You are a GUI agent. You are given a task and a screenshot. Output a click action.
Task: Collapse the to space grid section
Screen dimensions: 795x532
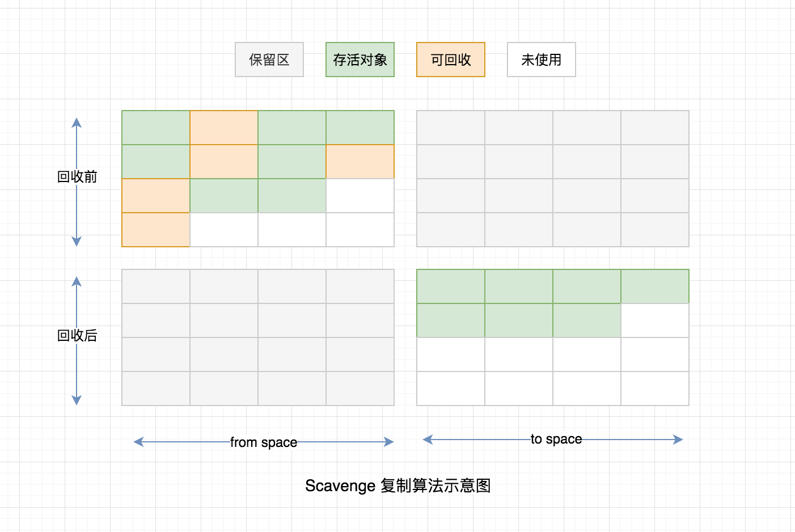[x=552, y=336]
